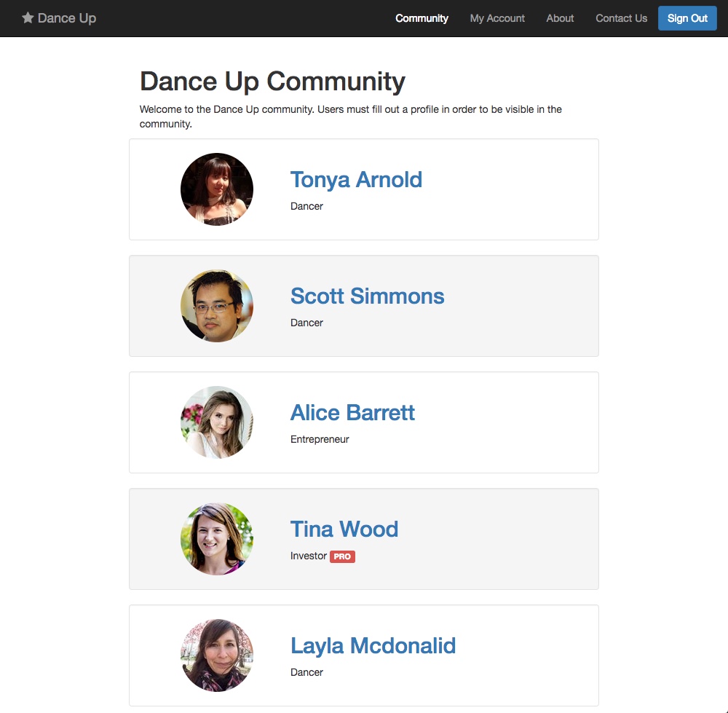Screen dimensions: 728x713
Task: Click the Sign Out button
Action: coord(687,18)
